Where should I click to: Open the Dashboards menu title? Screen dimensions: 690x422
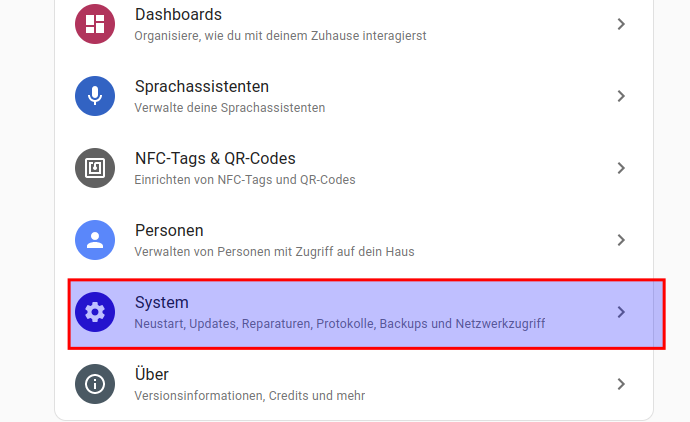click(x=178, y=15)
